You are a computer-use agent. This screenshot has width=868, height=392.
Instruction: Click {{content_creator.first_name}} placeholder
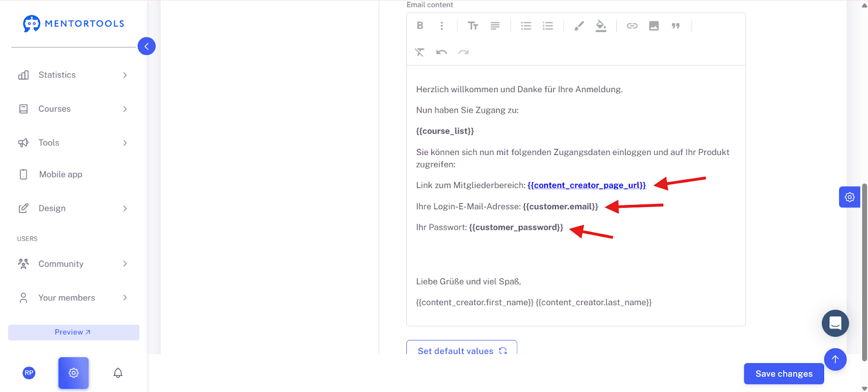click(475, 303)
